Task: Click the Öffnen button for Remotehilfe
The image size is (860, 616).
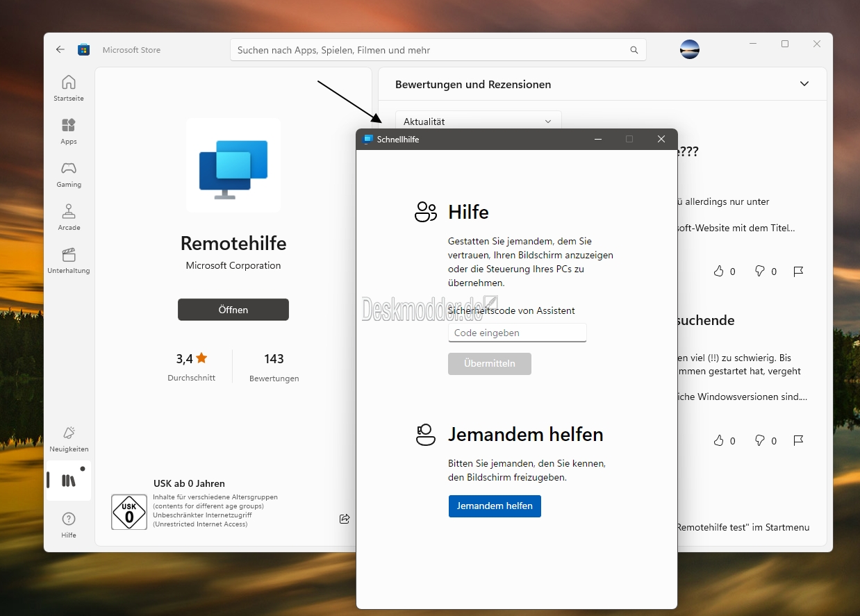Action: (233, 310)
